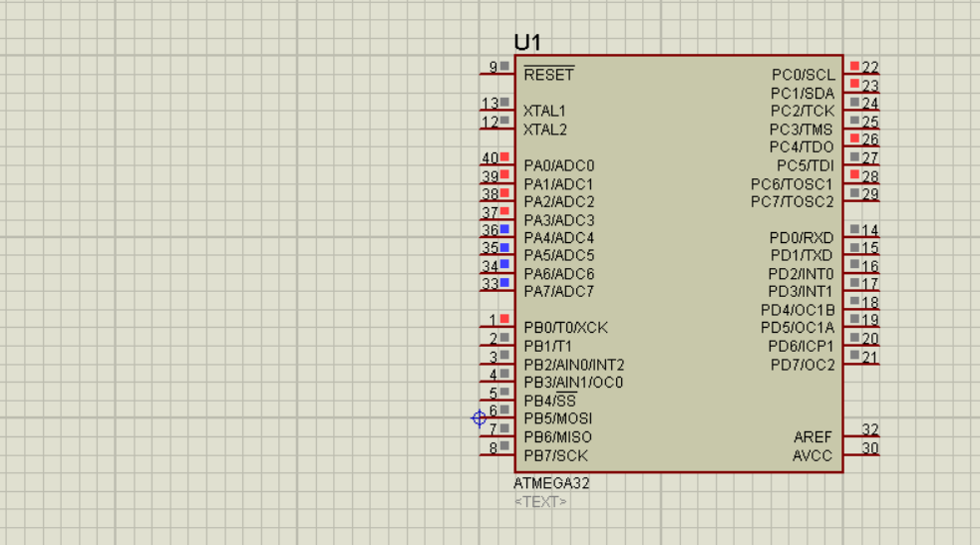Click pin number 29 at PC7/TOSC2
This screenshot has width=980, height=545.
point(870,193)
